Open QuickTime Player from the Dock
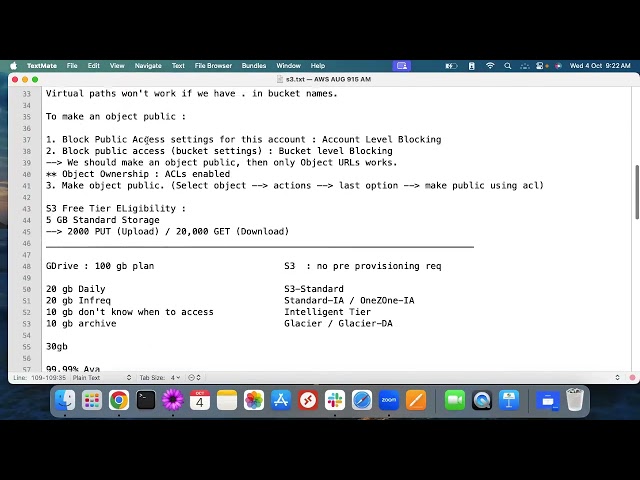The image size is (640, 480). point(482,400)
